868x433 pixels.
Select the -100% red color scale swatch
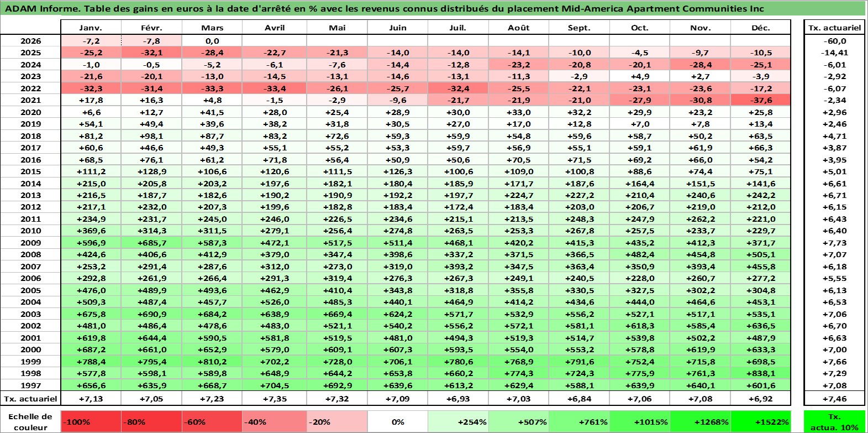[91, 421]
